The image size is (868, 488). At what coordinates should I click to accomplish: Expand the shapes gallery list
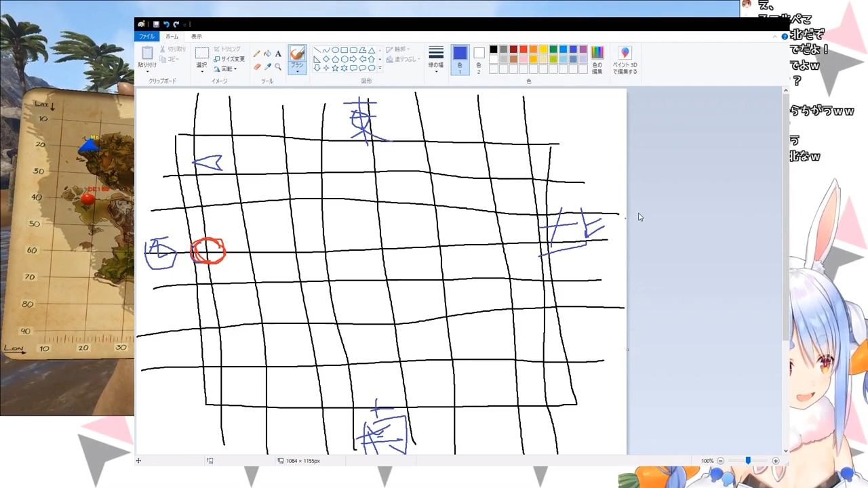[380, 68]
